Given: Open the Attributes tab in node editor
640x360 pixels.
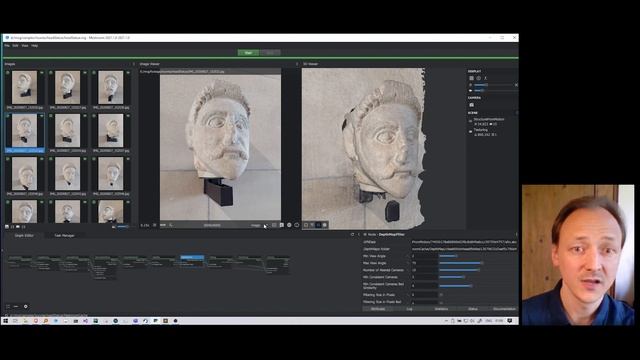Looking at the screenshot, I should [378, 309].
